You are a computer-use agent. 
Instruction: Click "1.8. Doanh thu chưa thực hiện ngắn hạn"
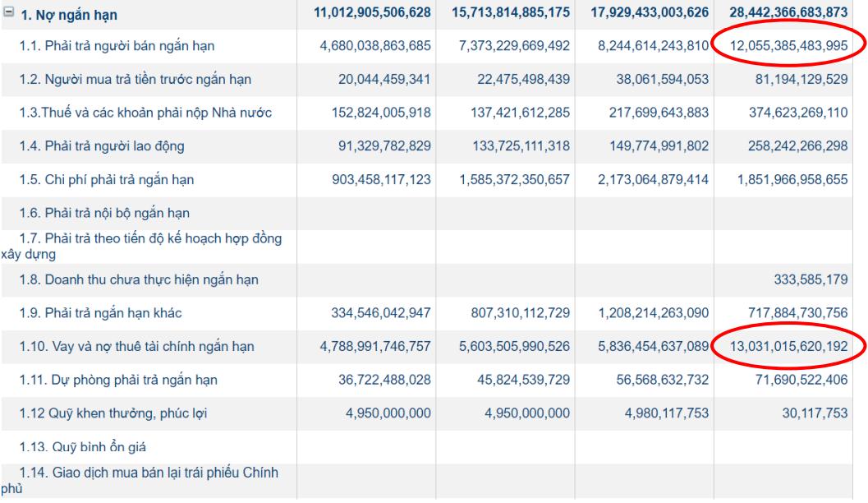pyautogui.click(x=139, y=280)
